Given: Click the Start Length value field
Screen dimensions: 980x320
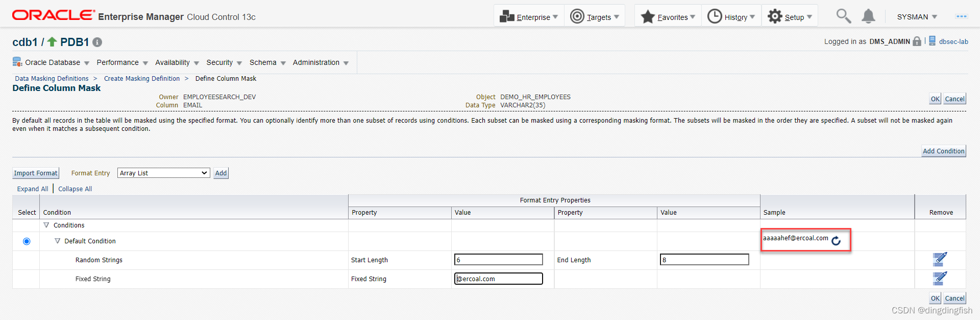Looking at the screenshot, I should 498,260.
